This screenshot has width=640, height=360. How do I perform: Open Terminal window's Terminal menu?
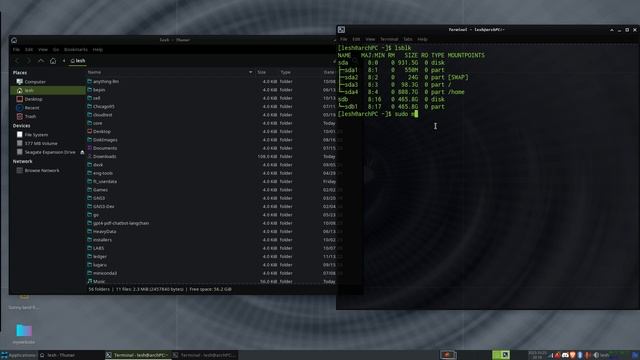[389, 39]
